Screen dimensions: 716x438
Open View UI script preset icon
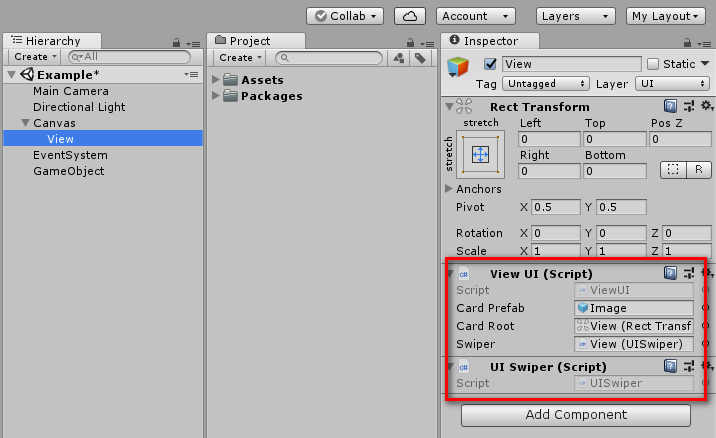click(x=689, y=274)
